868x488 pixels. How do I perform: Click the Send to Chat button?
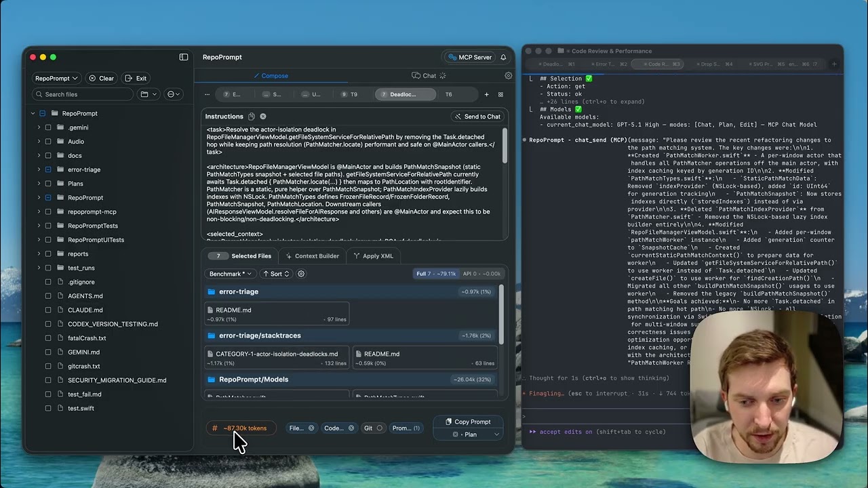point(477,117)
